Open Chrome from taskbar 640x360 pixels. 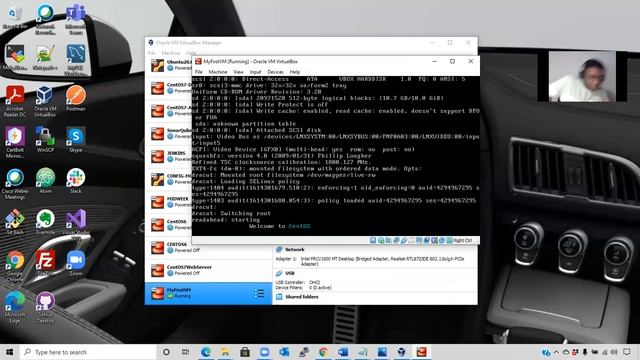tap(323, 352)
